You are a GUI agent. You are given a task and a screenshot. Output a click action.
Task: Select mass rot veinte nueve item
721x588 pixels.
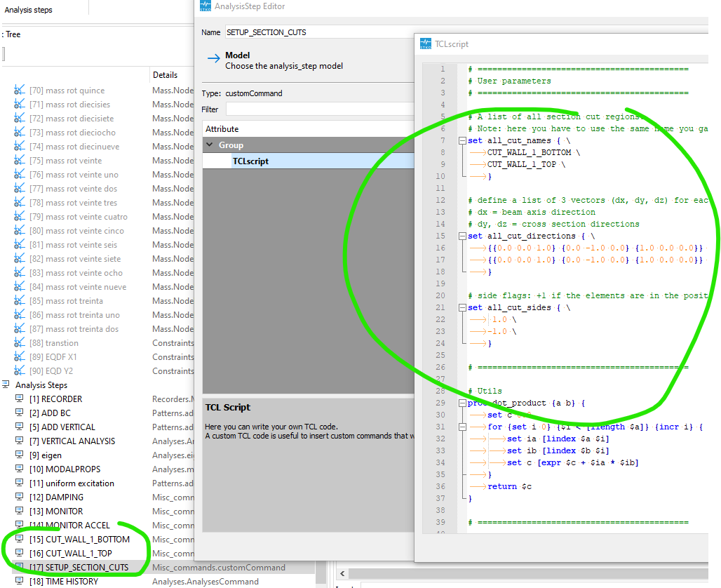click(78, 287)
